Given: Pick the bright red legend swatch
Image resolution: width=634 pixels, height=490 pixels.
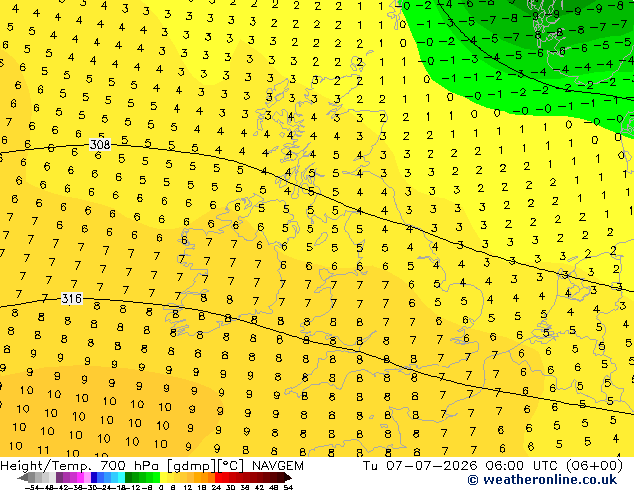Looking at the screenshot, I should (218, 477).
